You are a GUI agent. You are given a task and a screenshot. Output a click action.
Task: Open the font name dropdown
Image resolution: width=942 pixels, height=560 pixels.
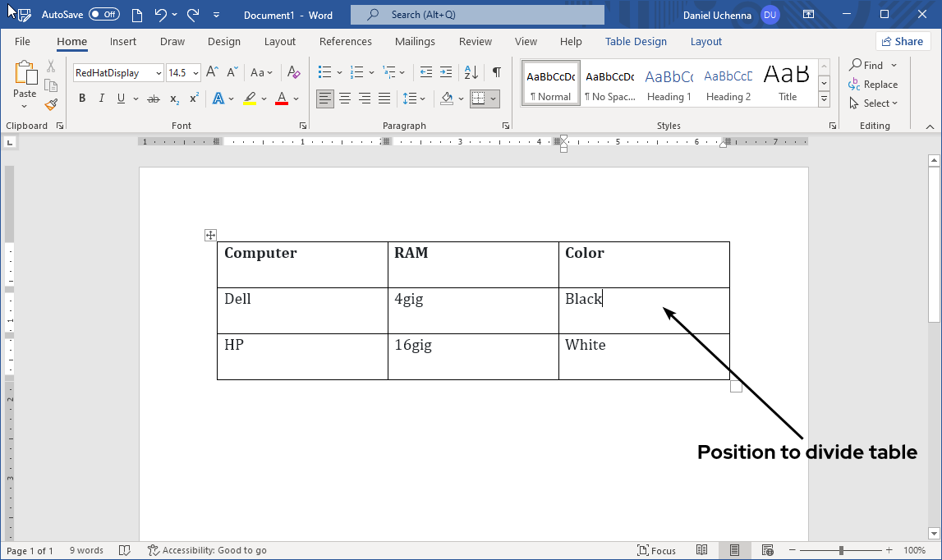click(159, 73)
